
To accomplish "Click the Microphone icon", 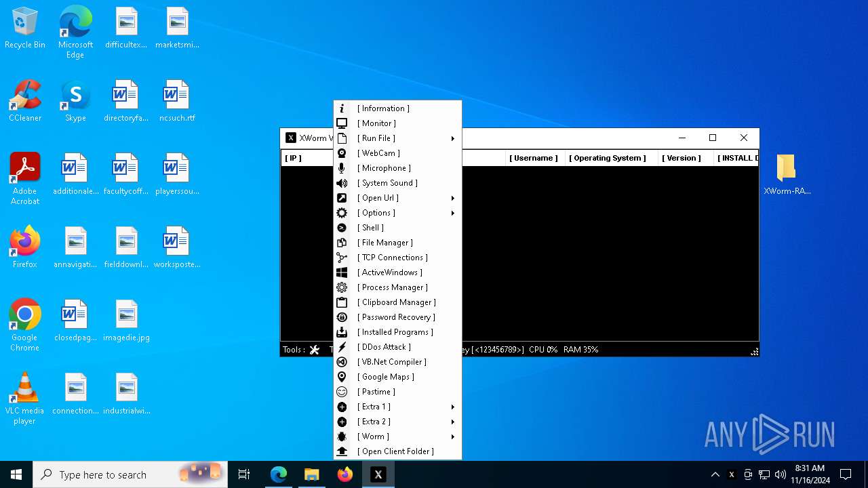I will 342,168.
